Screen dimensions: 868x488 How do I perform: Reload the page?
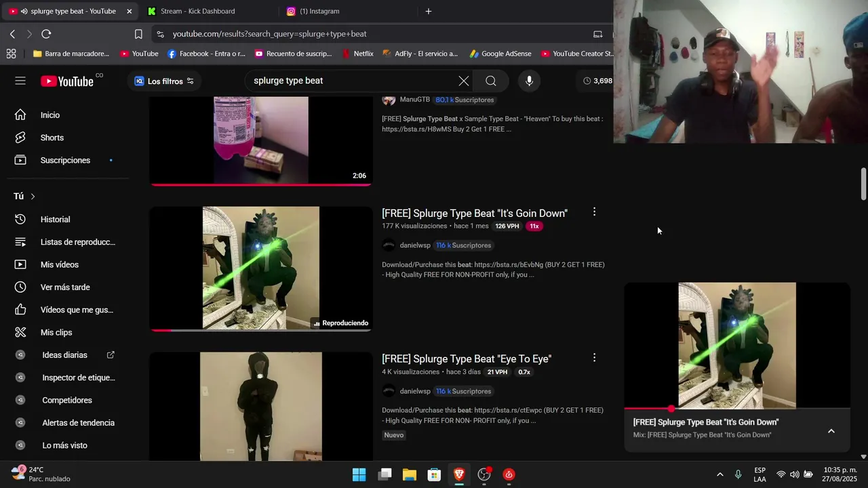tap(46, 34)
